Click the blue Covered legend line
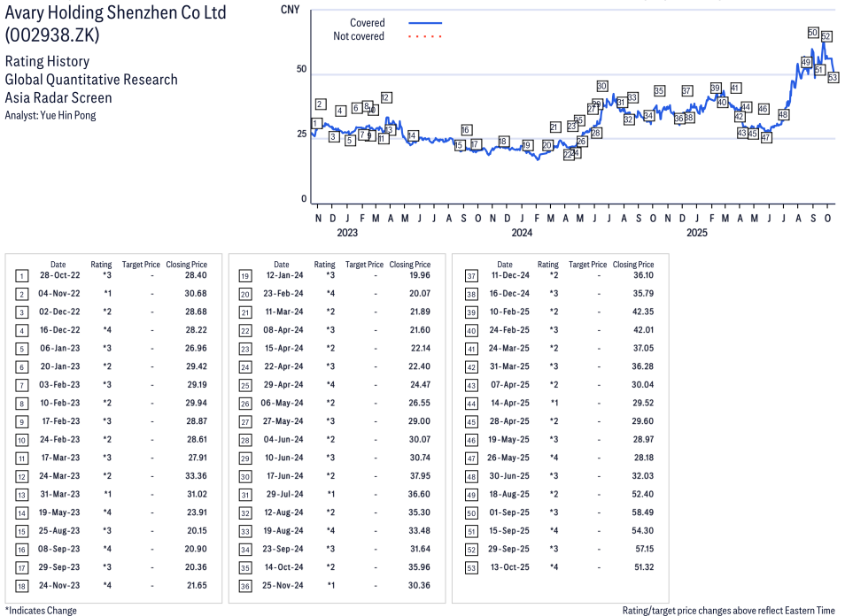 (425, 23)
